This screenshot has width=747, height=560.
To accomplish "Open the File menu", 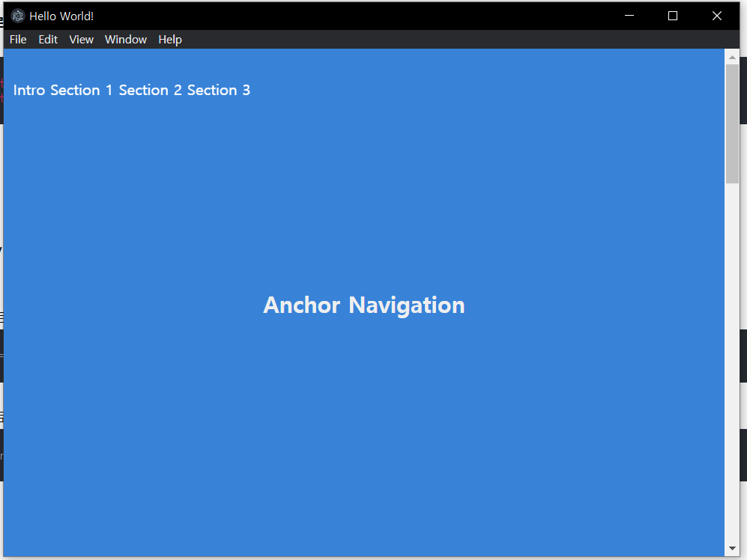I will (x=18, y=40).
